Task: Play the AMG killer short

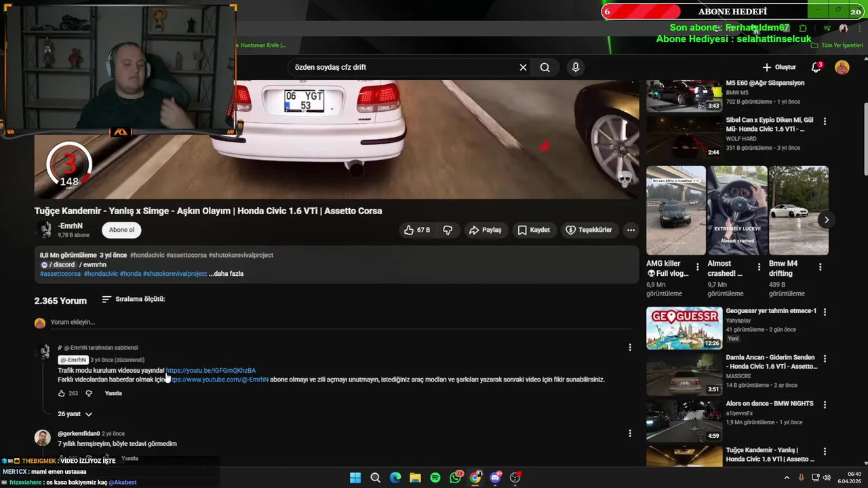Action: tap(676, 210)
